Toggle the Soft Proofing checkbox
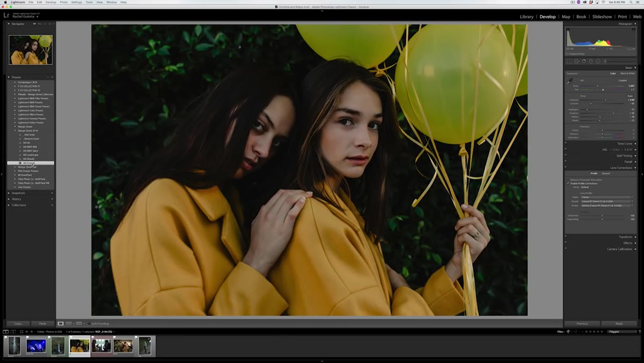644x363 pixels. point(89,323)
